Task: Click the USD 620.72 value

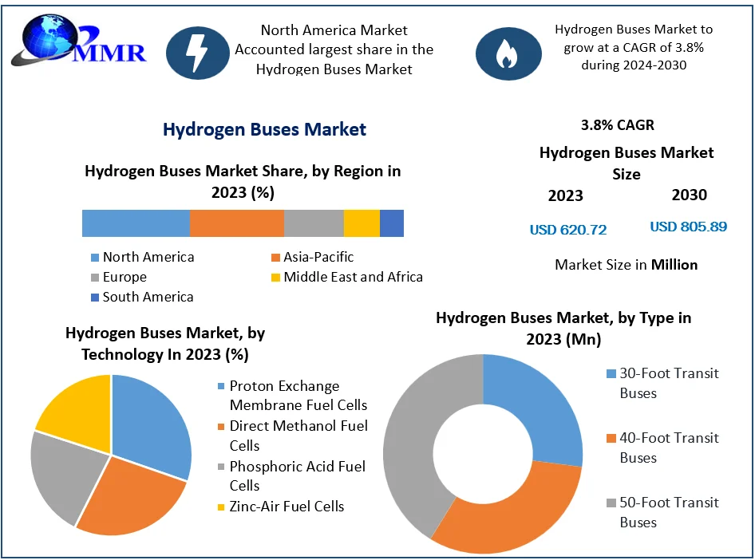Action: 568,230
